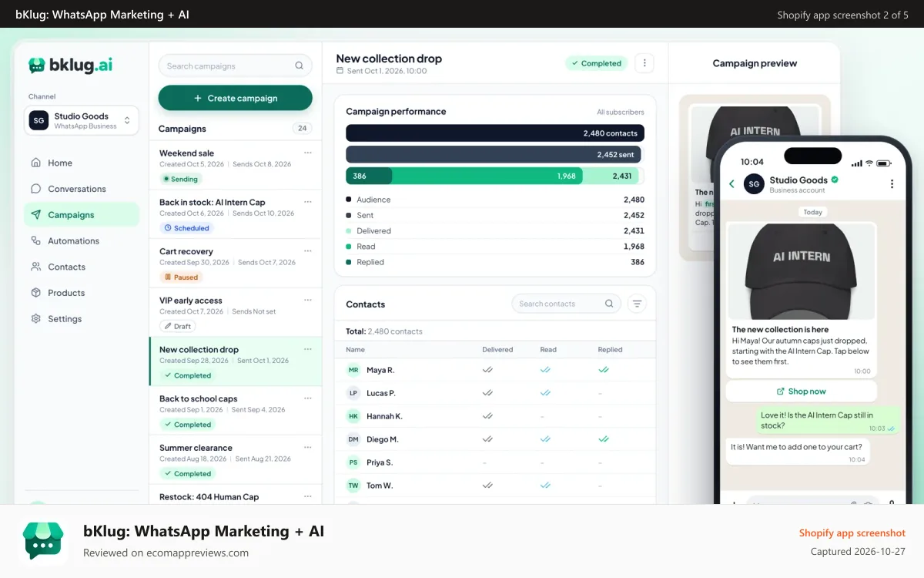Click the Create campaign button

pos(235,98)
